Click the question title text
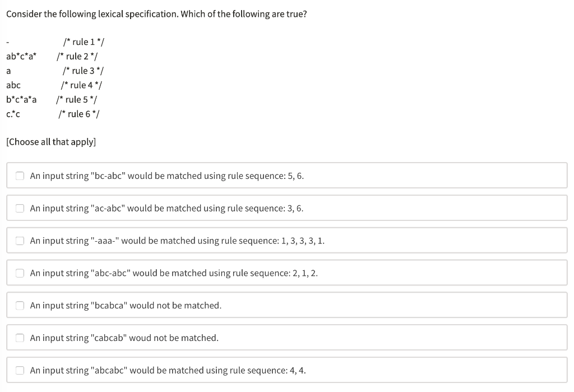Screen dimensions: 574x392 [155, 13]
